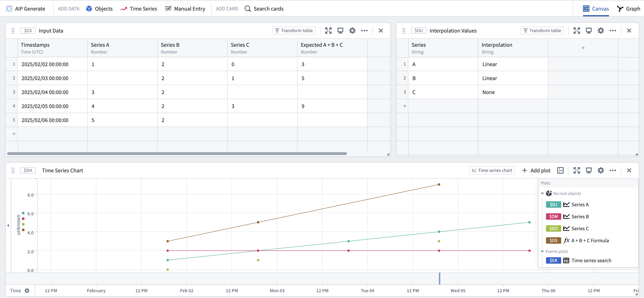Collapse the No root objects group
This screenshot has height=298, width=644.
point(542,193)
